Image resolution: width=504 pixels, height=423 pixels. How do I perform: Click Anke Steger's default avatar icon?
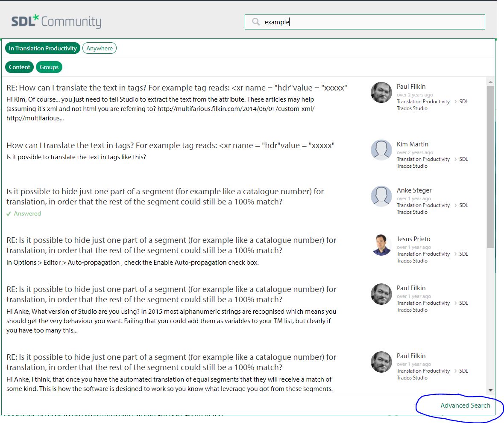click(x=381, y=196)
